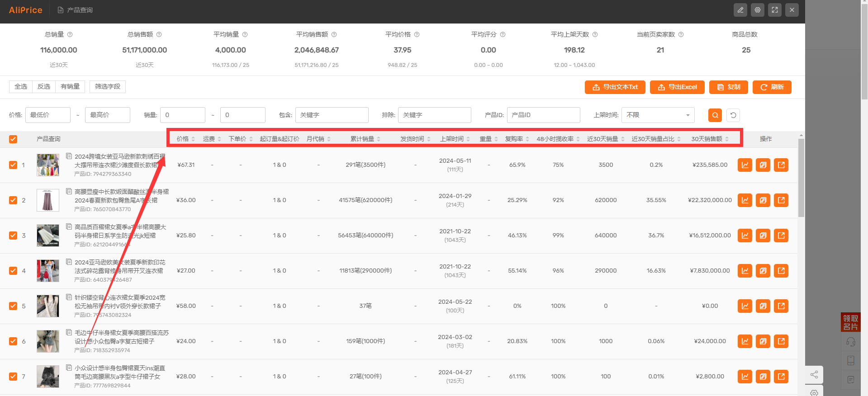Click copy icon for row 2
This screenshot has width=868, height=396.
(x=763, y=200)
